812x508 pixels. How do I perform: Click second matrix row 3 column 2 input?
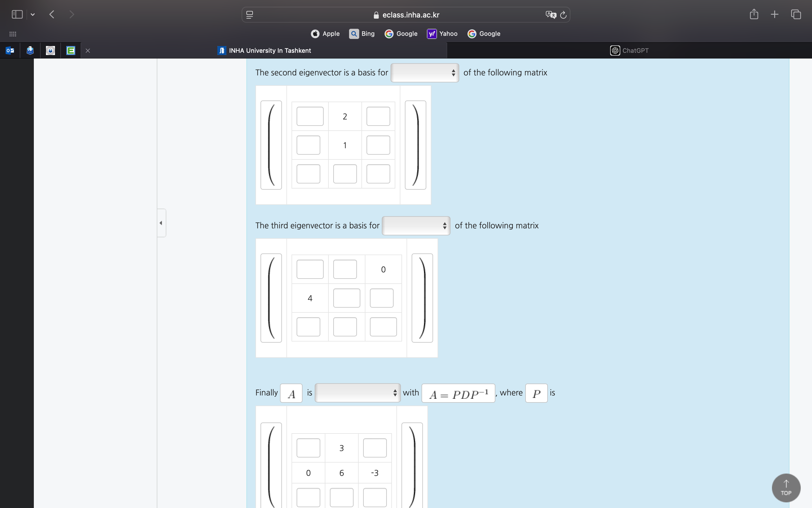(x=345, y=174)
